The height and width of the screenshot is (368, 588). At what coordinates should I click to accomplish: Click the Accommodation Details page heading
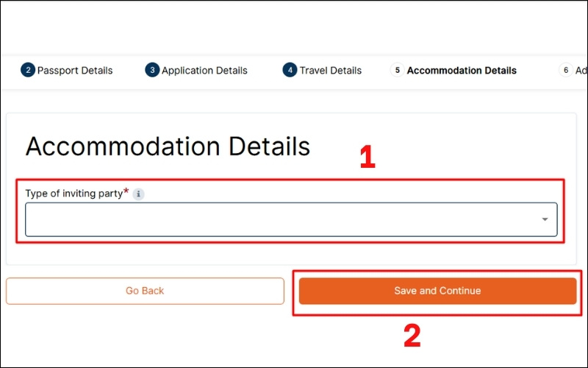[168, 146]
